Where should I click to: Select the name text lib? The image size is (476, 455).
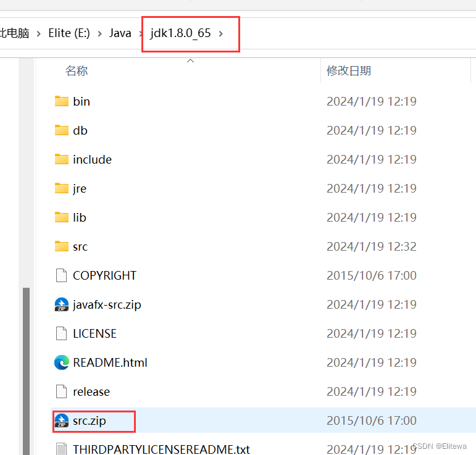[80, 218]
